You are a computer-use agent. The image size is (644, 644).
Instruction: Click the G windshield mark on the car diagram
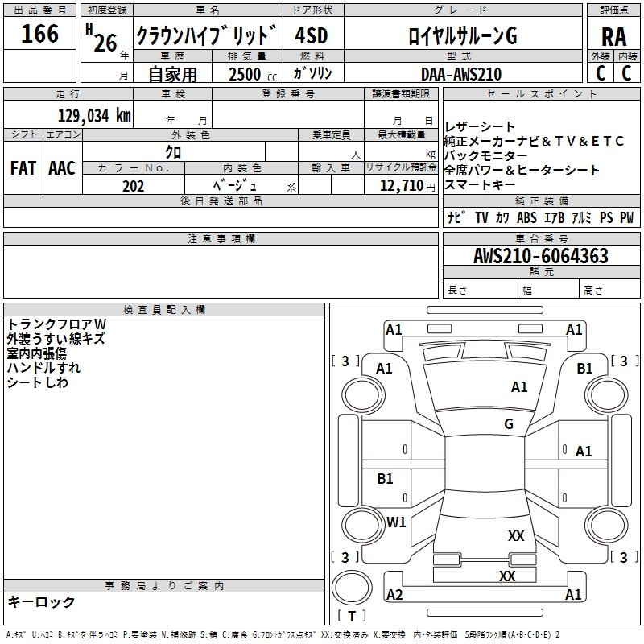tap(509, 424)
